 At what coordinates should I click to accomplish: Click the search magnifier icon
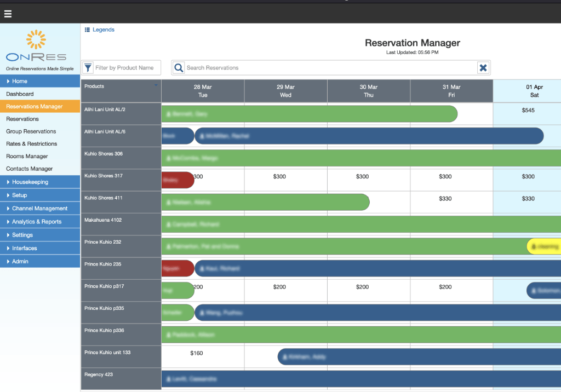(x=179, y=68)
